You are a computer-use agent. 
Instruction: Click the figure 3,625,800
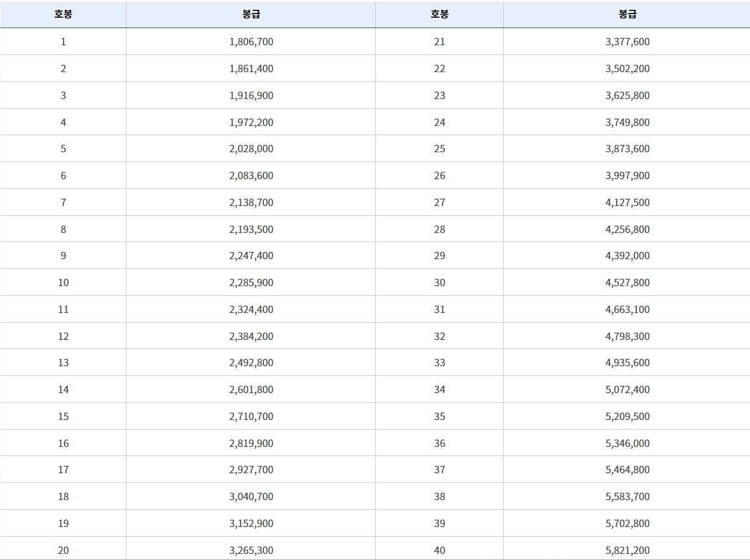(x=628, y=95)
